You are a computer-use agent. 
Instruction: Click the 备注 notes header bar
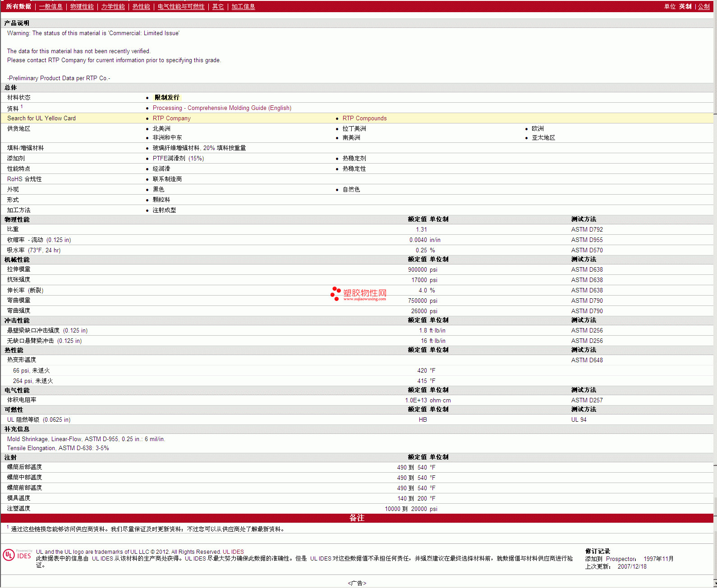point(357,518)
